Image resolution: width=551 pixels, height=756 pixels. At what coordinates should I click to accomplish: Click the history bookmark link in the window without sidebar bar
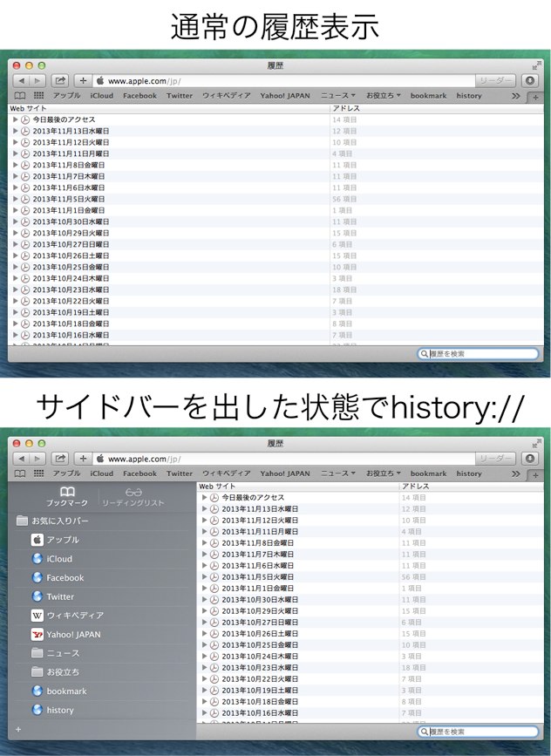(469, 95)
